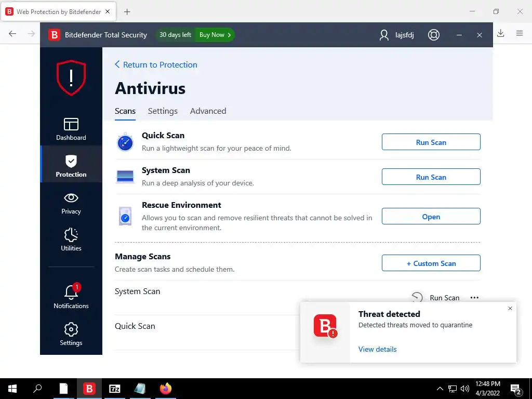View details of the detected threat
Image resolution: width=532 pixels, height=399 pixels.
tap(377, 349)
